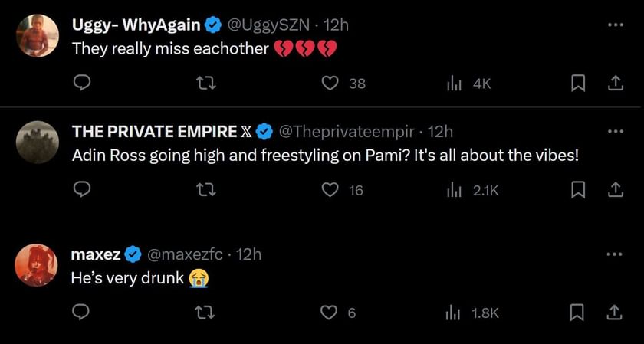Open more options on maxez's tweet
The image size is (644, 344).
(615, 254)
